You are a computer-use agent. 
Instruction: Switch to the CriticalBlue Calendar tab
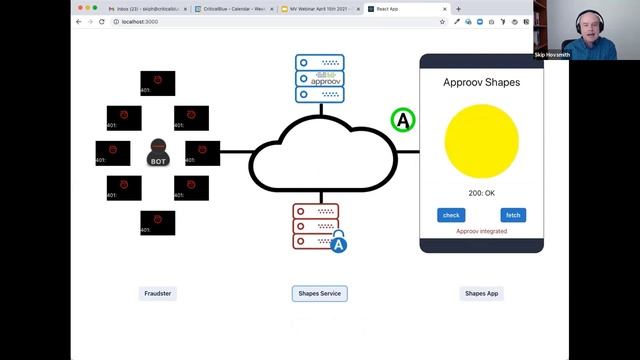(233, 9)
